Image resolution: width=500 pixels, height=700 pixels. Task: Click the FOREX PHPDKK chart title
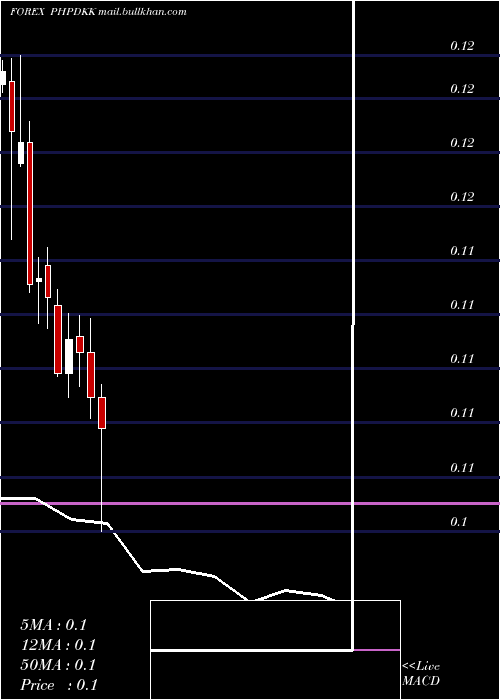click(53, 12)
